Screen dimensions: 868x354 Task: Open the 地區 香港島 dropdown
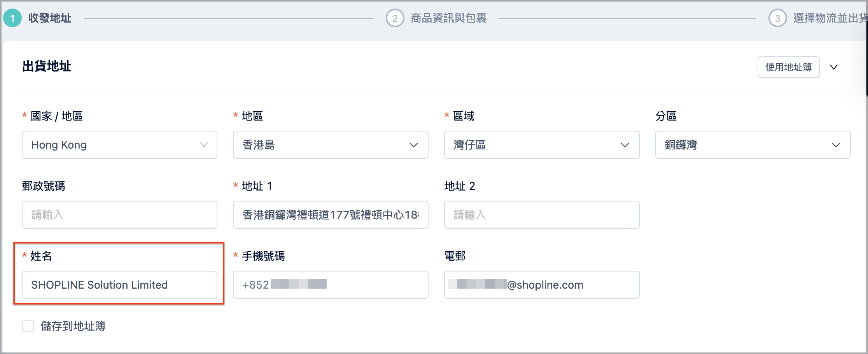(x=331, y=145)
